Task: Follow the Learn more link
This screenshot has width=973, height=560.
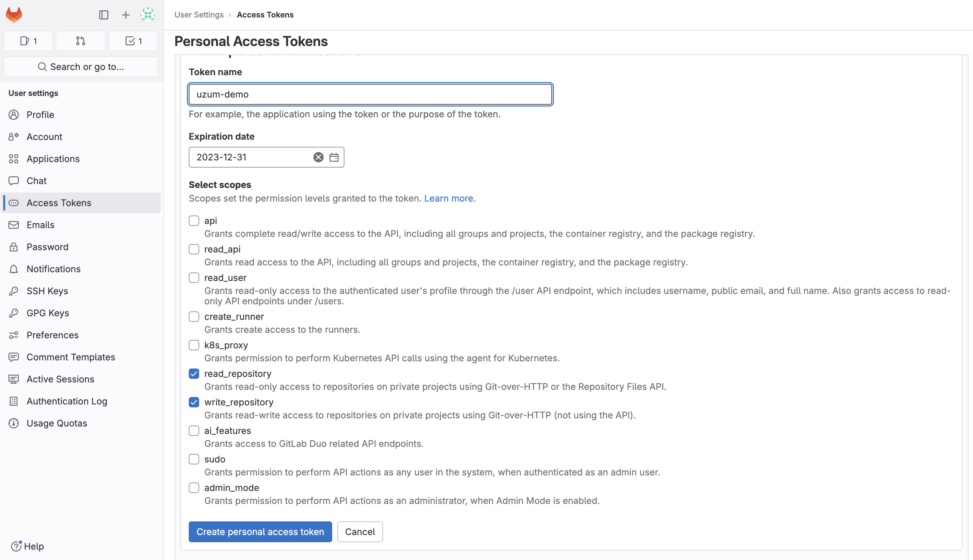Action: point(450,198)
